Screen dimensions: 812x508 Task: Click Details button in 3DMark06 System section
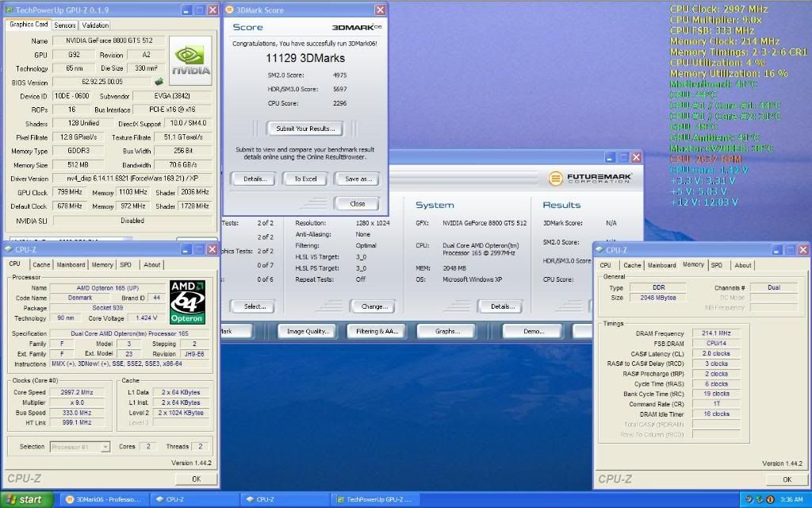tap(502, 306)
